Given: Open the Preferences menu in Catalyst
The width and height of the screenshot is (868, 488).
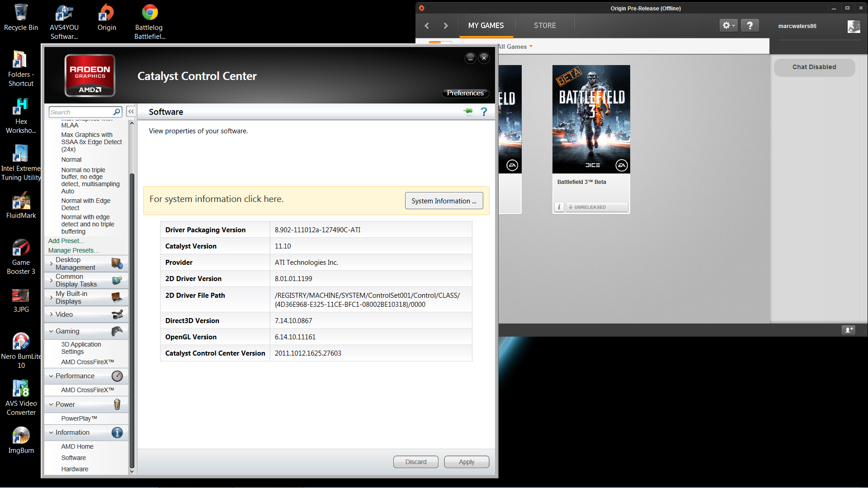Looking at the screenshot, I should pyautogui.click(x=465, y=93).
